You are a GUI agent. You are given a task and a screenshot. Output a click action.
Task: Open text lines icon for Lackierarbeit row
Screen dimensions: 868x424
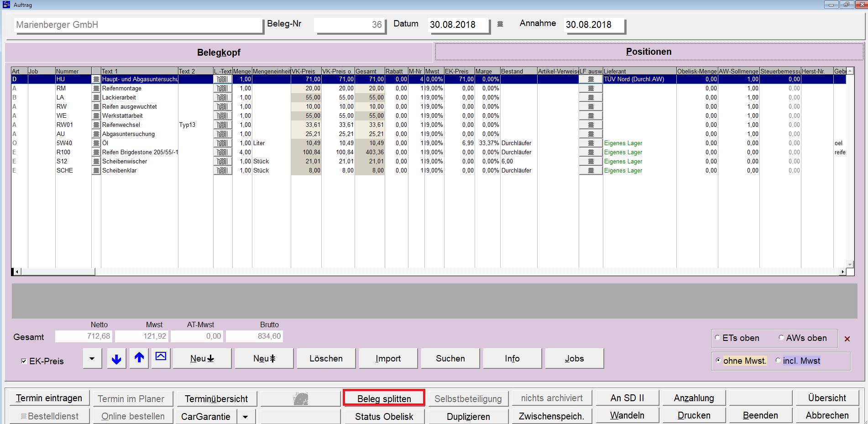(96, 98)
